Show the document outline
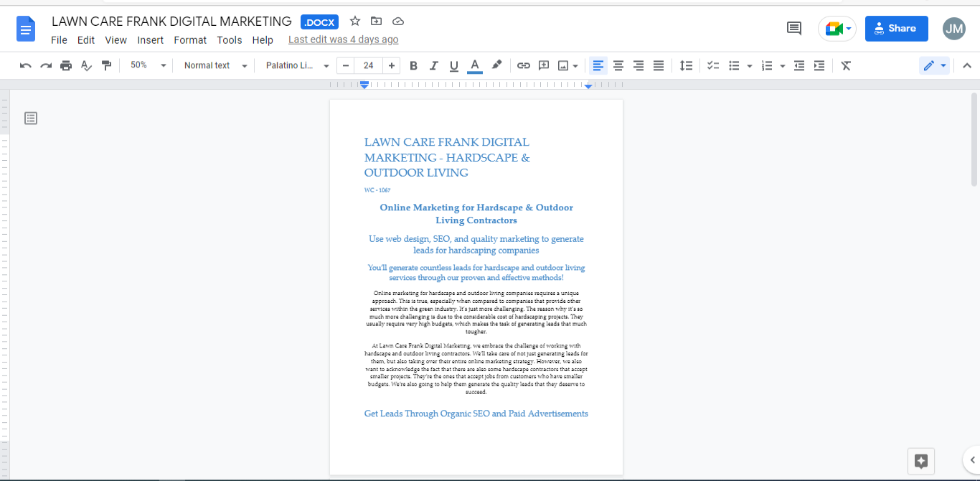This screenshot has height=481, width=980. (31, 118)
